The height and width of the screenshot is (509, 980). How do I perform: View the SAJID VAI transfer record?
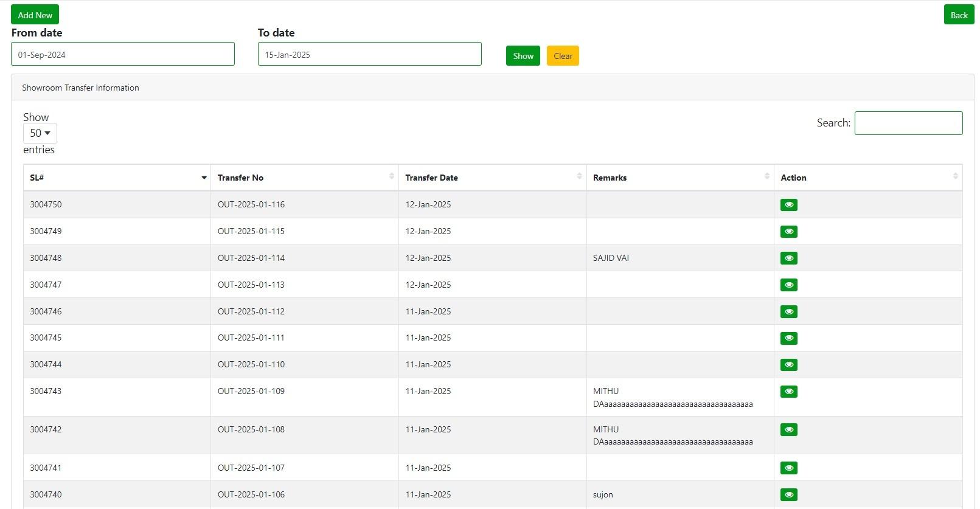click(x=788, y=258)
